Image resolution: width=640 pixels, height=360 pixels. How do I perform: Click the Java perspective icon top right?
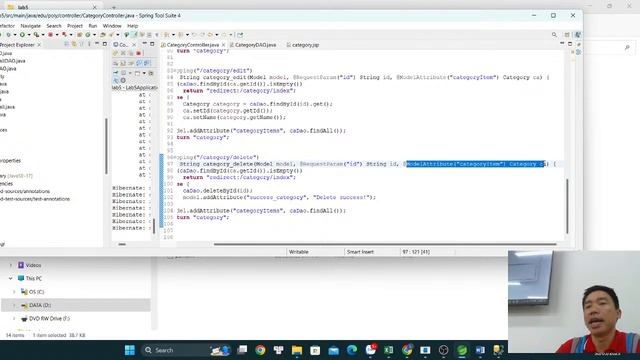(x=578, y=35)
